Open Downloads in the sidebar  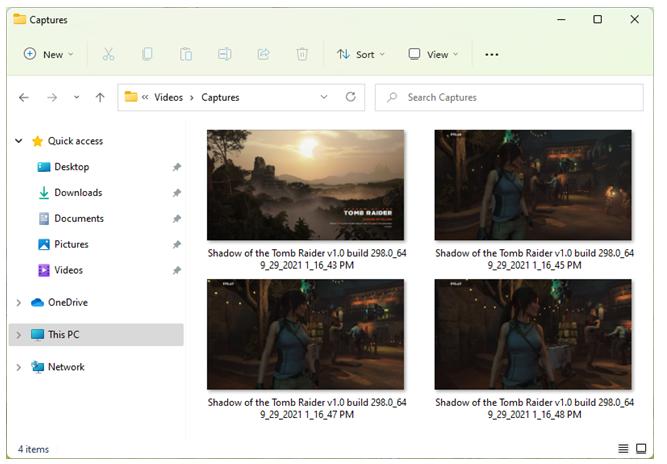pos(78,193)
